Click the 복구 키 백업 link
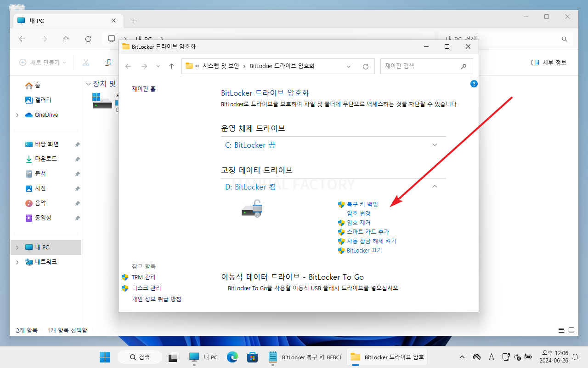 [x=362, y=204]
